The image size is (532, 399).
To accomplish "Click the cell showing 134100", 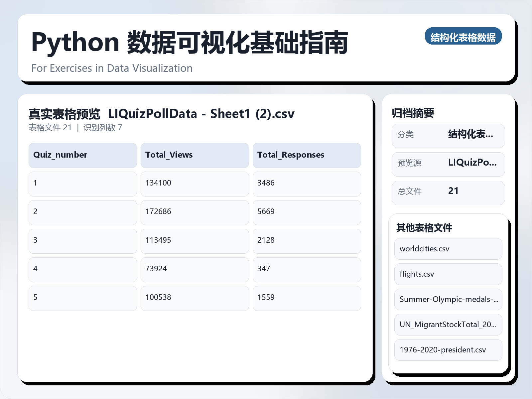I will click(195, 184).
